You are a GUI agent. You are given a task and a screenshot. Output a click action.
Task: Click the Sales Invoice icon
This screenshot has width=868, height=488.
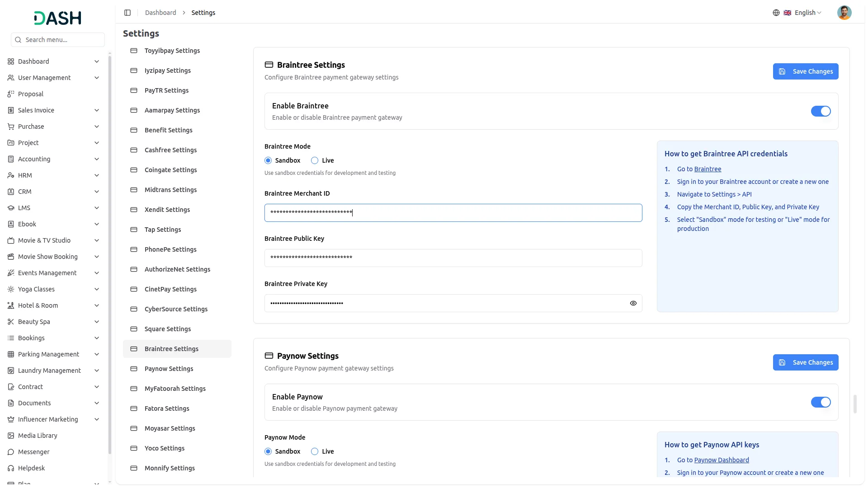pos(11,110)
